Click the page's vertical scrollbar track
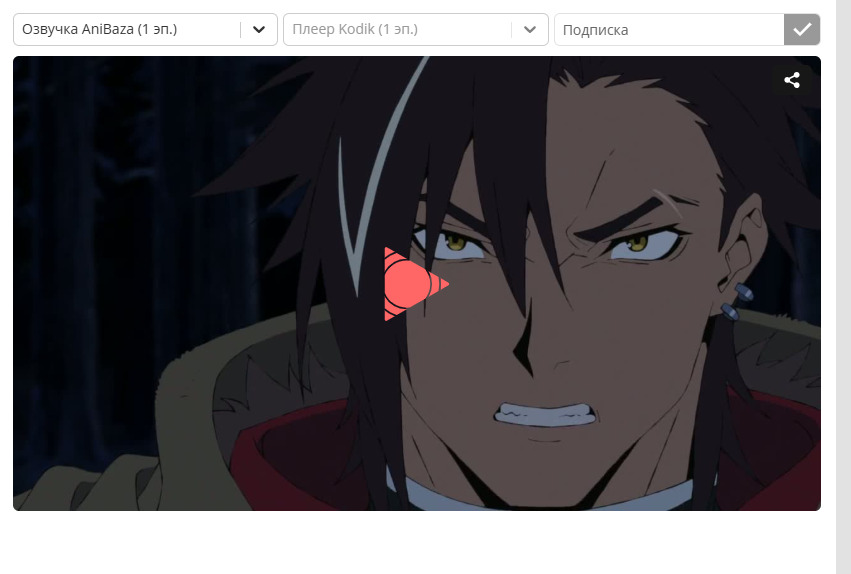The image size is (851, 574). point(843,300)
